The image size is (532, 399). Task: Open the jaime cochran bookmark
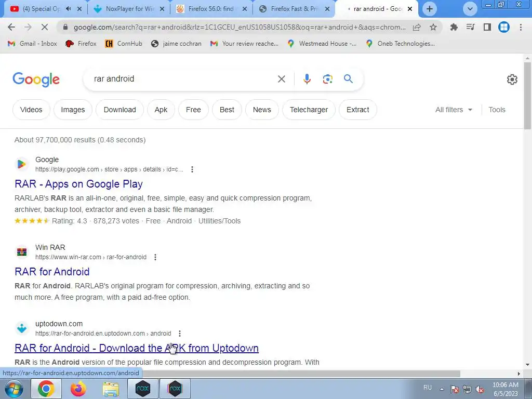(x=177, y=44)
